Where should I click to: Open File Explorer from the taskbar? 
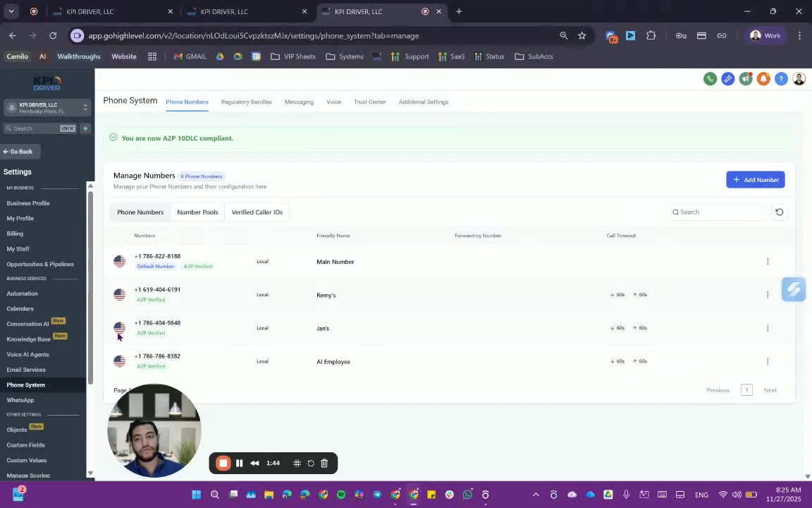pos(269,495)
